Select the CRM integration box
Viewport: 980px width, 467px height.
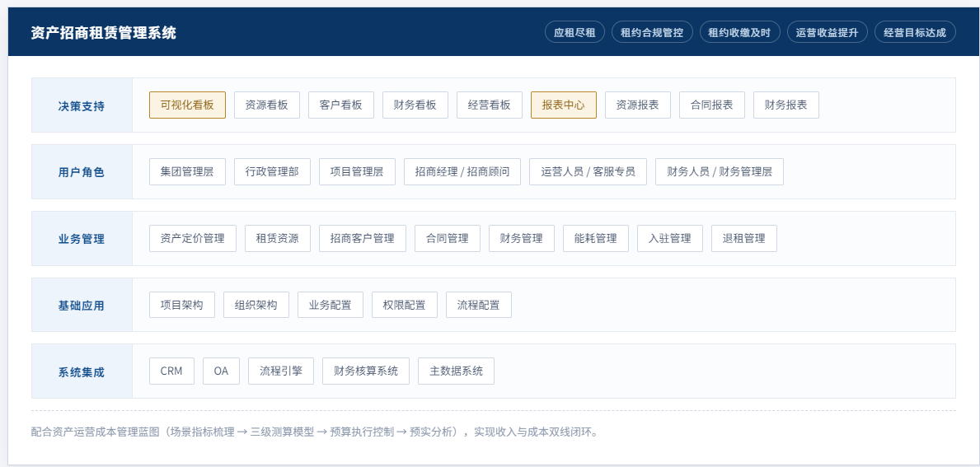coord(172,371)
